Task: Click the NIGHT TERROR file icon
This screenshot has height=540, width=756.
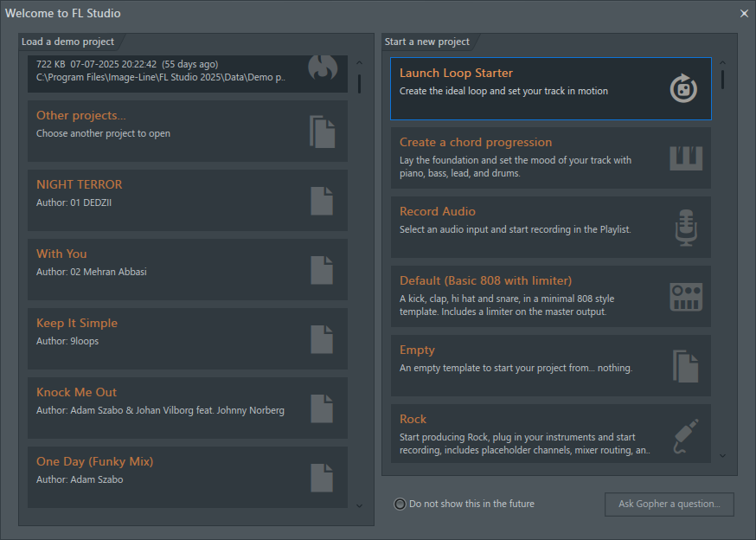Action: (322, 201)
